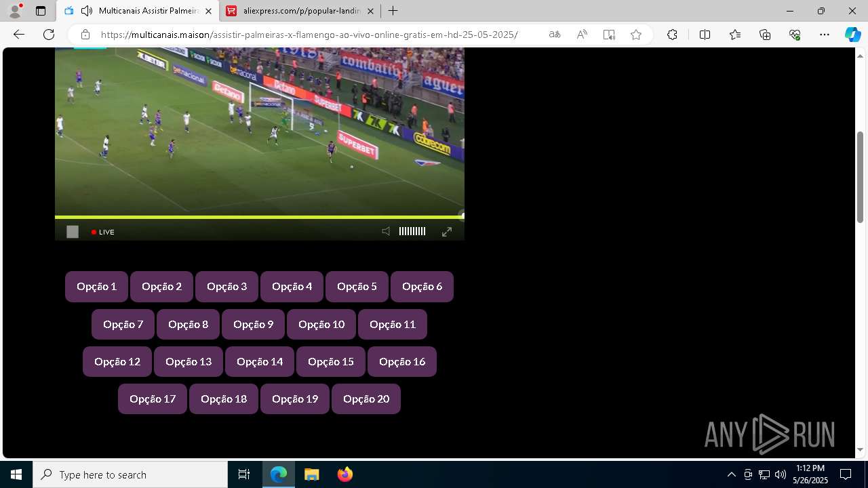This screenshot has height=488, width=868.
Task: Open Read aloud icon in address bar
Action: (x=582, y=35)
